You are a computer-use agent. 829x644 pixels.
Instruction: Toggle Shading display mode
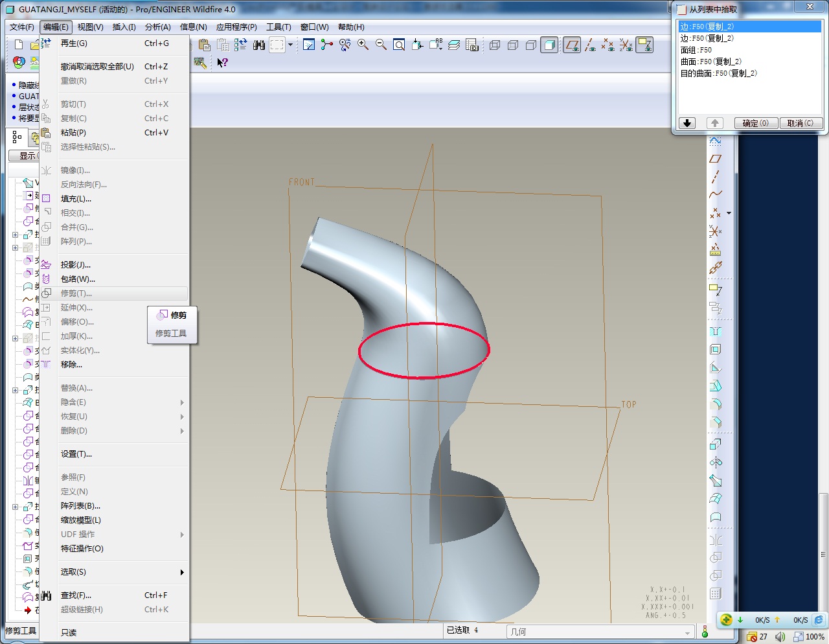click(x=549, y=45)
